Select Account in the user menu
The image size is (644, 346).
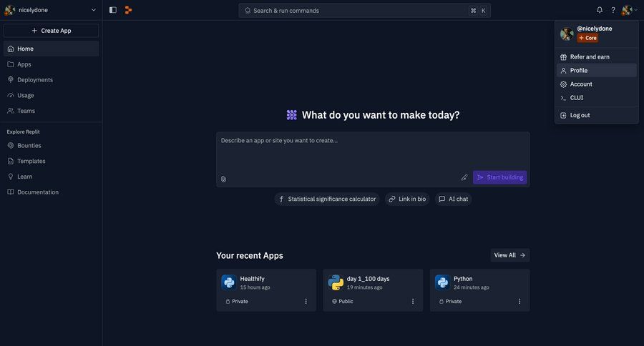596,84
